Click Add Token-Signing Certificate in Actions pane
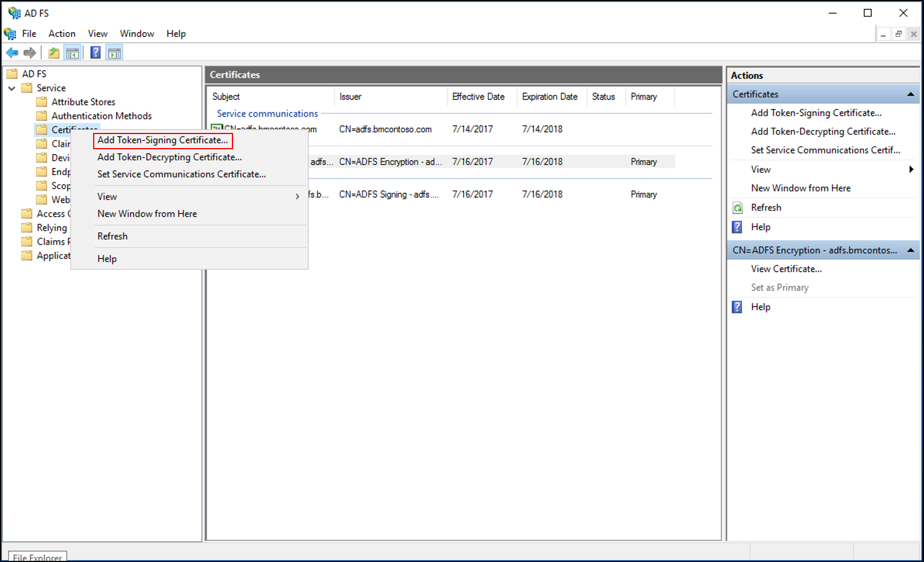The width and height of the screenshot is (924, 562). point(816,113)
